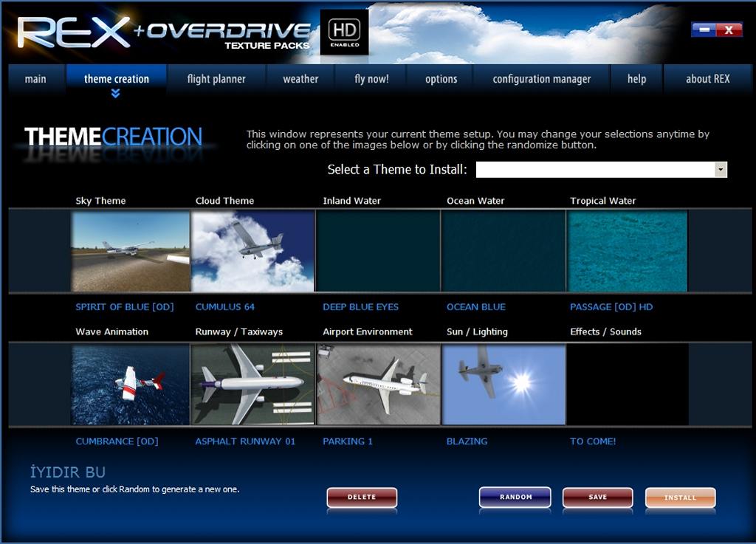Viewport: 756px width, 544px height.
Task: Click the SPIRIT OF BLUE [OD] label
Action: tap(124, 307)
